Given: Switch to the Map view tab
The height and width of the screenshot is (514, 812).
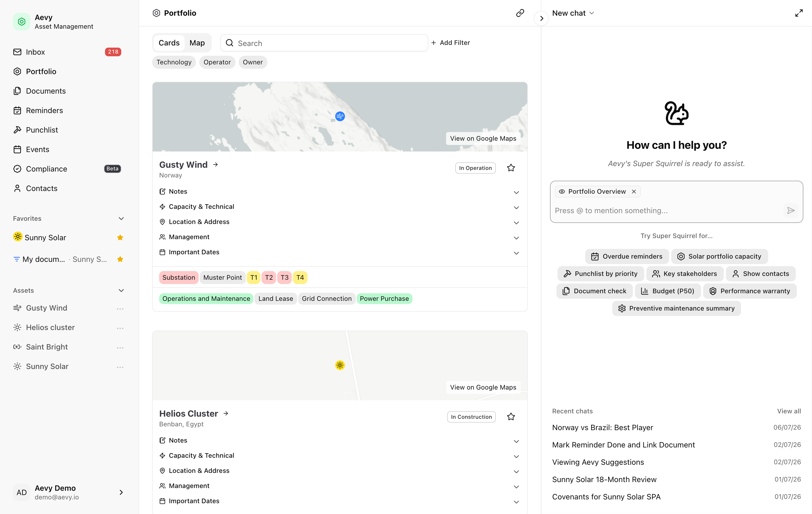Looking at the screenshot, I should tap(197, 43).
